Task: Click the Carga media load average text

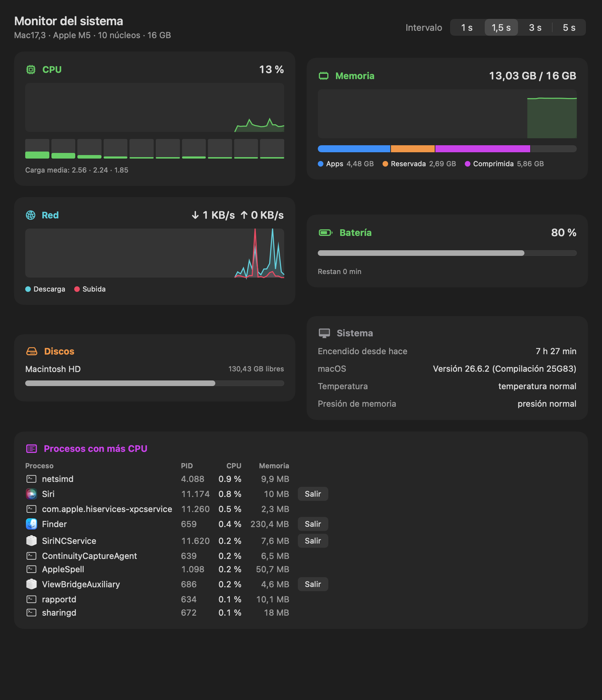Action: (x=77, y=170)
